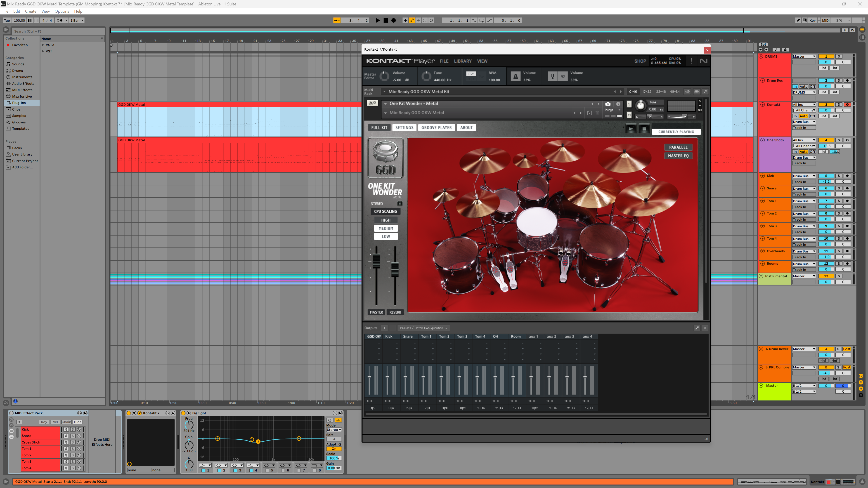868x488 pixels.
Task: Stop playback with the stop button
Action: (386, 20)
